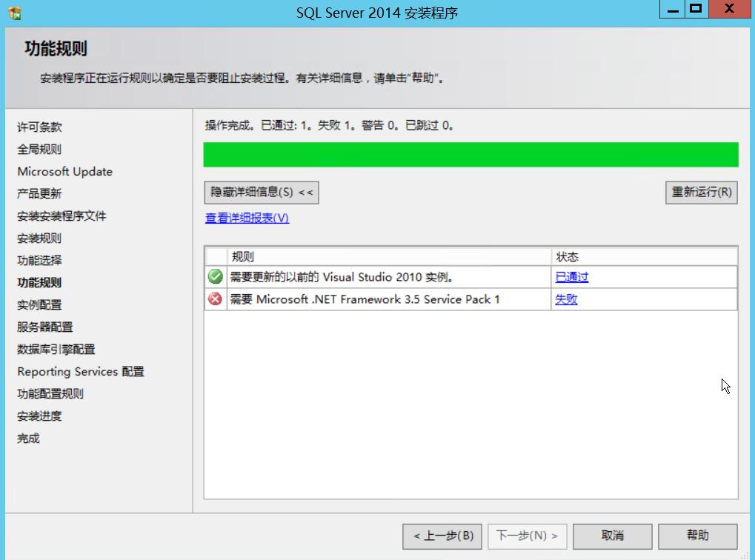This screenshot has height=560, width=755.
Task: Click the green check icon beside Visual Studio 2010 rule
Action: [x=214, y=277]
